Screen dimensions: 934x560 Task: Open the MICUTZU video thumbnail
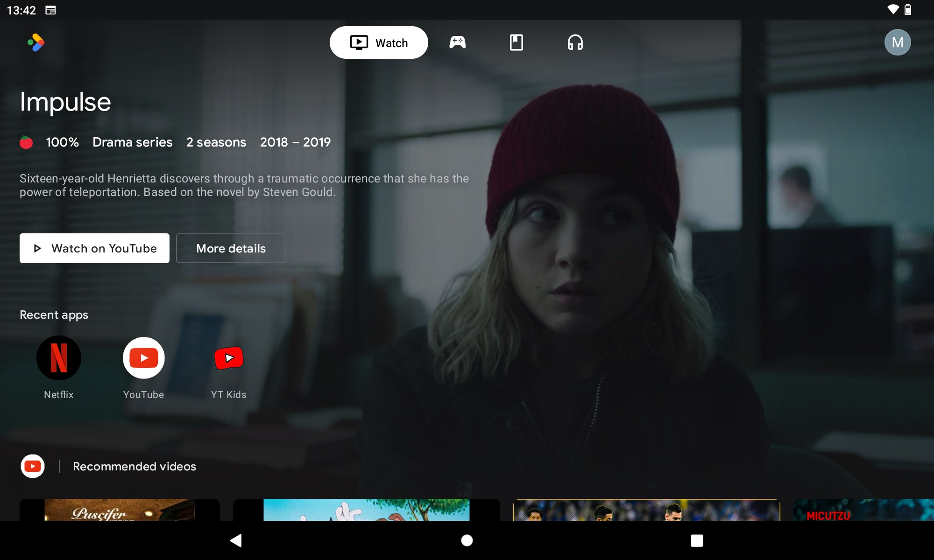(x=863, y=510)
